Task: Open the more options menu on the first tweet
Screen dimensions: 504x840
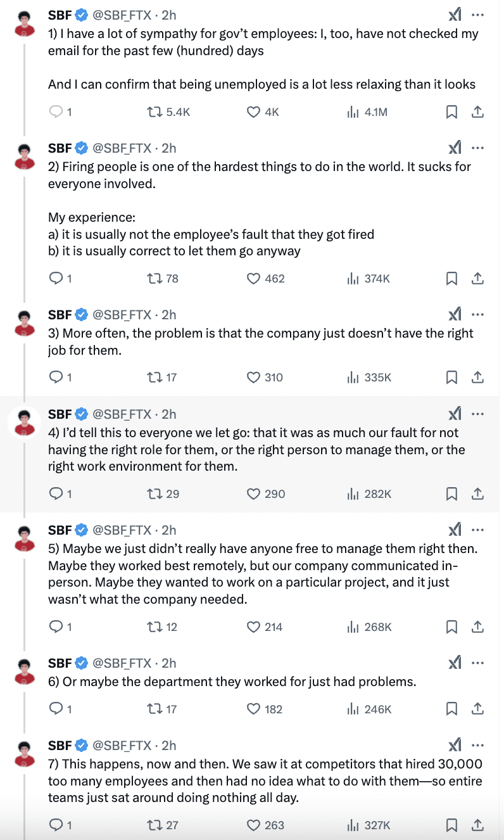Action: [477, 14]
